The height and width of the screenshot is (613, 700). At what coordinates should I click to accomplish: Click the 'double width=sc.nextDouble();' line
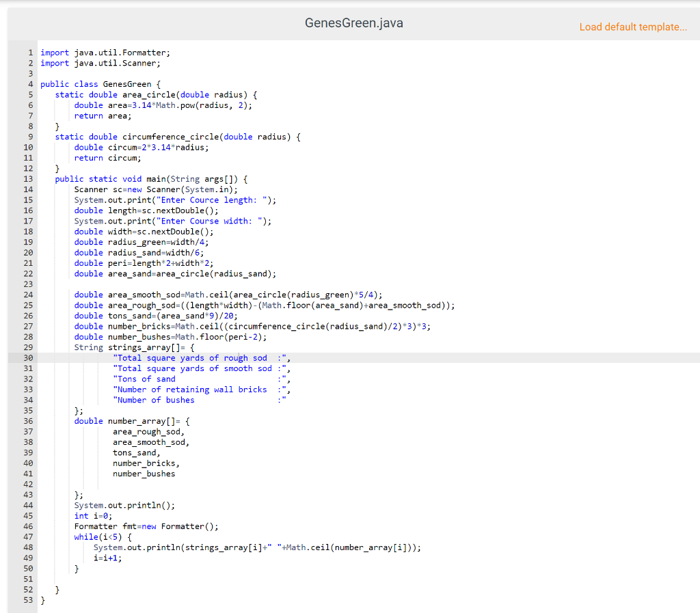pyautogui.click(x=144, y=232)
